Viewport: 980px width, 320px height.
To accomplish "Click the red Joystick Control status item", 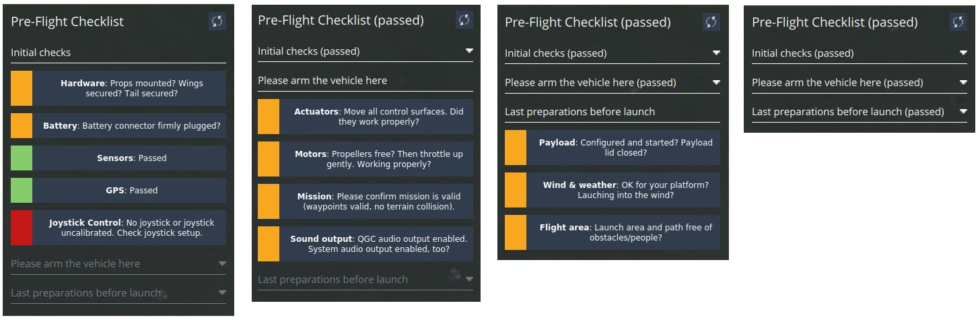I will tap(118, 228).
